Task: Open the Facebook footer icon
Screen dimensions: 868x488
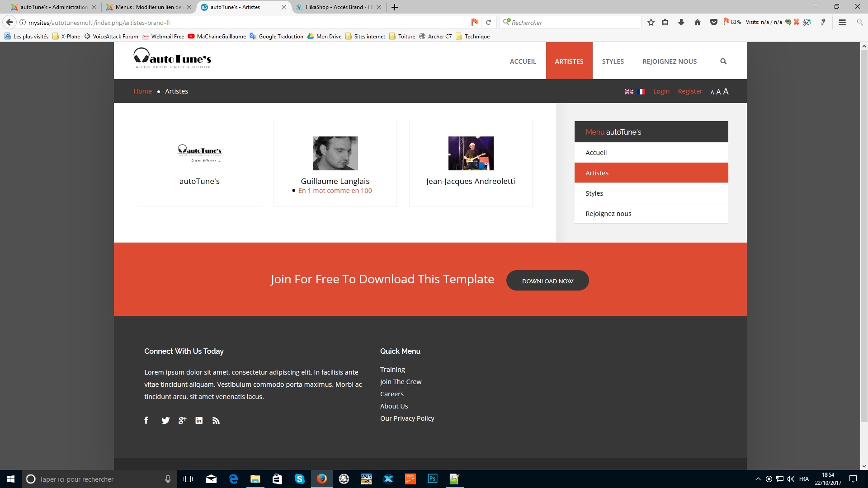Action: point(146,420)
